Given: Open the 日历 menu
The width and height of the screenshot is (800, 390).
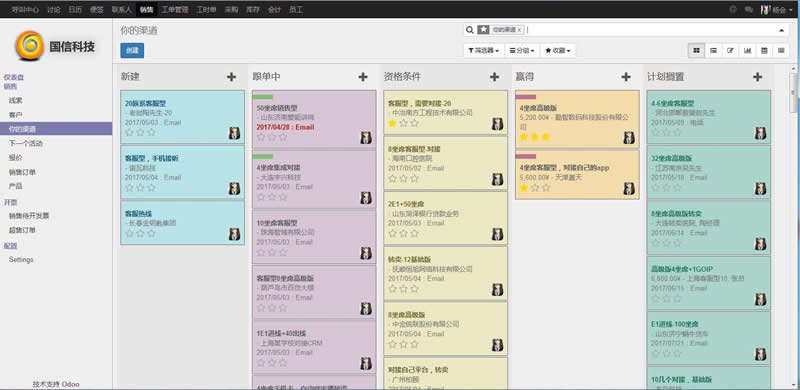Looking at the screenshot, I should click(75, 9).
